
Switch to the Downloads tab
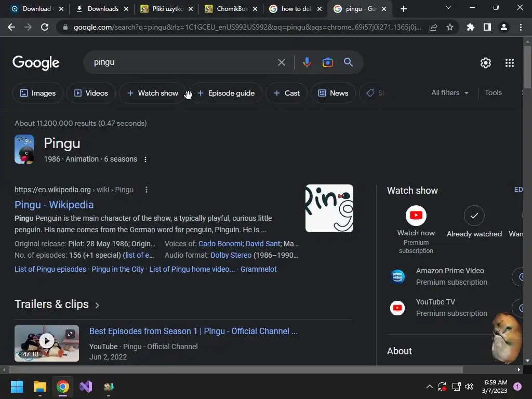pos(103,9)
